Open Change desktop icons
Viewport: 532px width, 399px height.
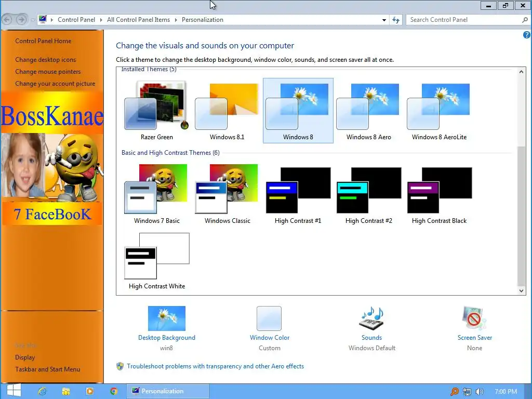[x=46, y=60]
